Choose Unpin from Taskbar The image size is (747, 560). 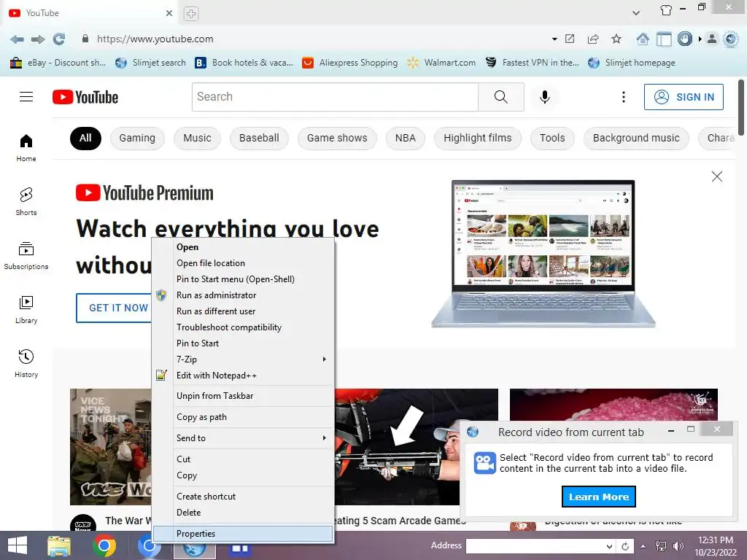coord(244,396)
